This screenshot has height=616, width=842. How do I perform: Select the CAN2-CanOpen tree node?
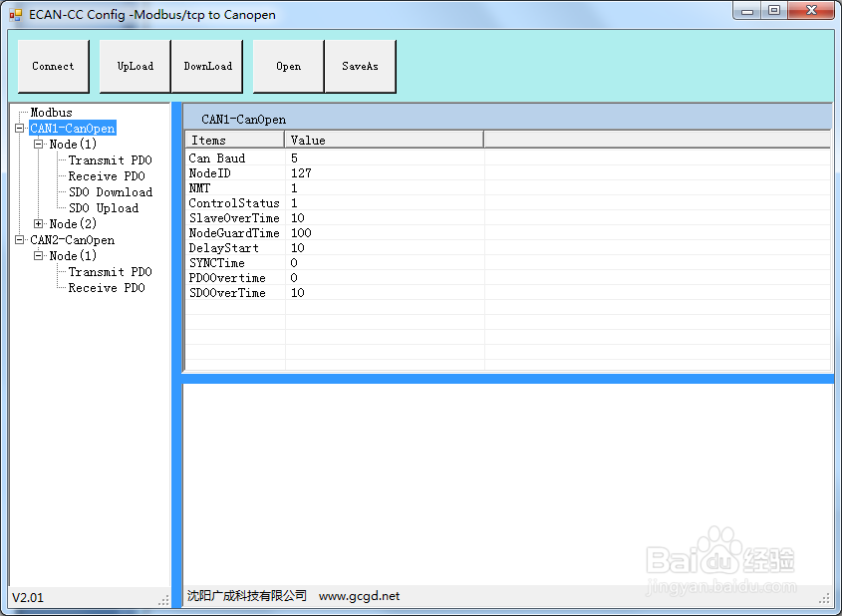pos(73,240)
